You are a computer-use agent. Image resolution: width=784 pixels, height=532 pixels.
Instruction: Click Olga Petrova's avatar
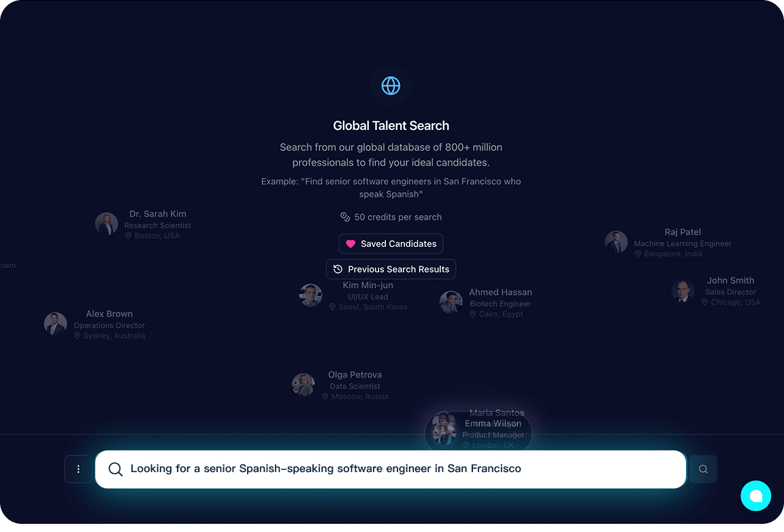pos(304,384)
